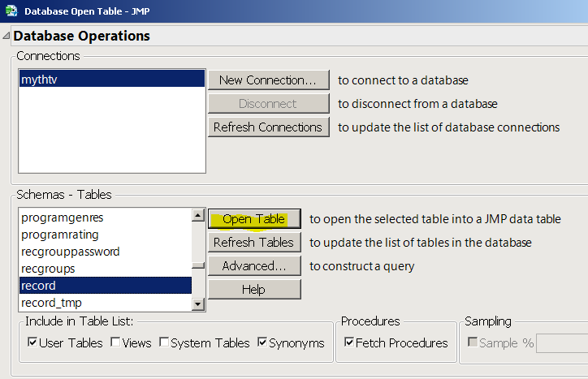The height and width of the screenshot is (379, 588).
Task: Select the mythtv connection
Action: pyautogui.click(x=111, y=80)
